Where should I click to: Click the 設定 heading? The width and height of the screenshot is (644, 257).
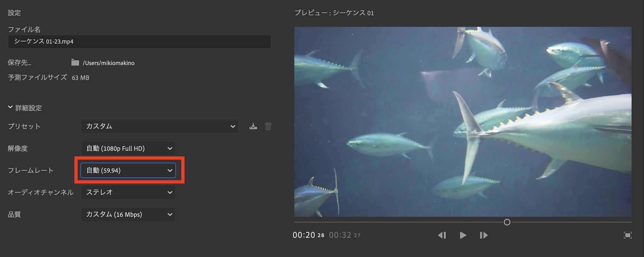coord(14,13)
